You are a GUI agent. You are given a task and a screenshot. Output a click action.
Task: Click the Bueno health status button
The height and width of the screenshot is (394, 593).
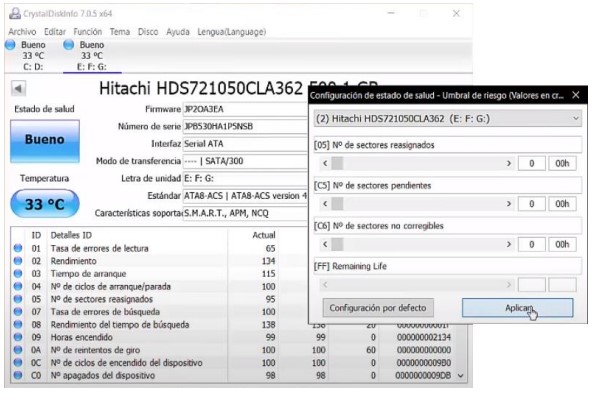[x=45, y=141]
